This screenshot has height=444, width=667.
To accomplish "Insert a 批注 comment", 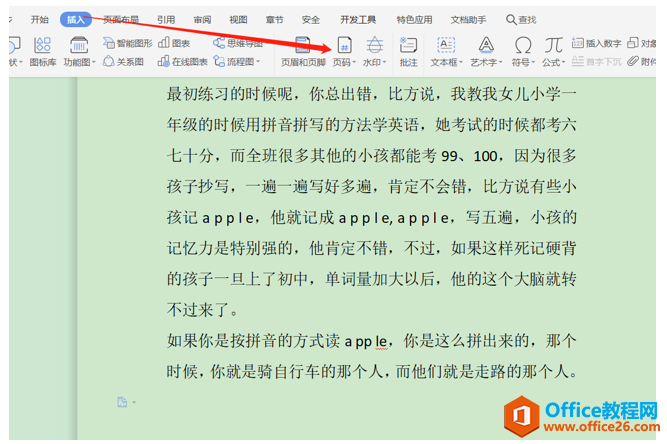I will pos(408,51).
